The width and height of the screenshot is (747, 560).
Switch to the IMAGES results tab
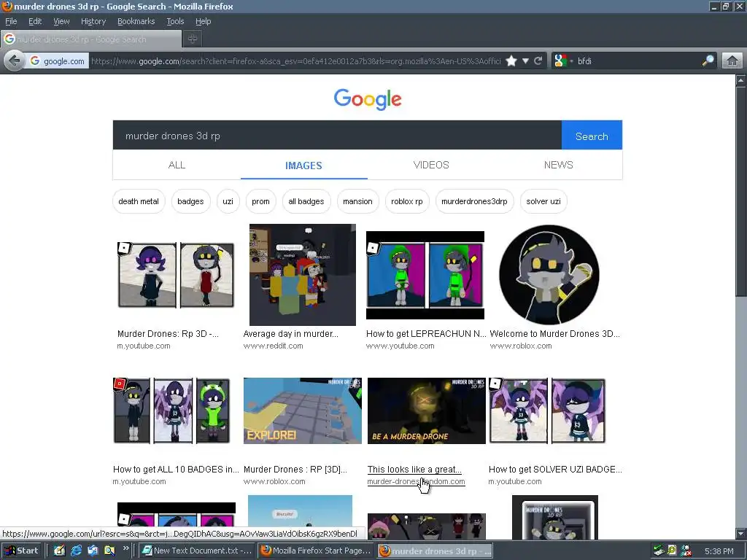[x=304, y=166]
